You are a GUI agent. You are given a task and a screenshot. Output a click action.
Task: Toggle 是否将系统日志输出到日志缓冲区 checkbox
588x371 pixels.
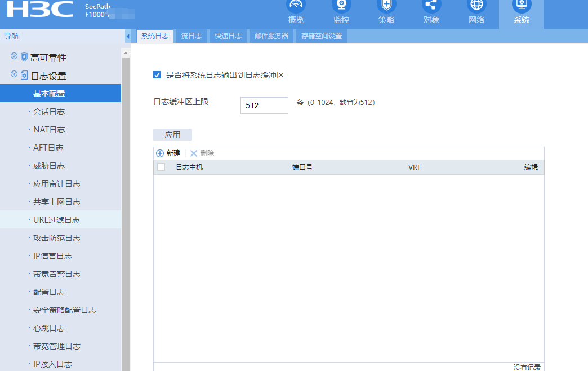(157, 75)
